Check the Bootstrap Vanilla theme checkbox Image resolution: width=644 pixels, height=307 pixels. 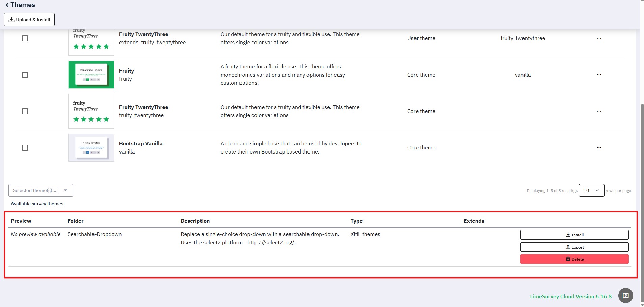[25, 148]
